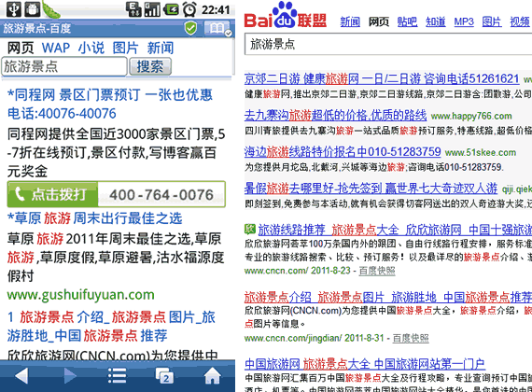Open 百度快照 for the cncn.com/jingdian result

pyautogui.click(x=411, y=338)
